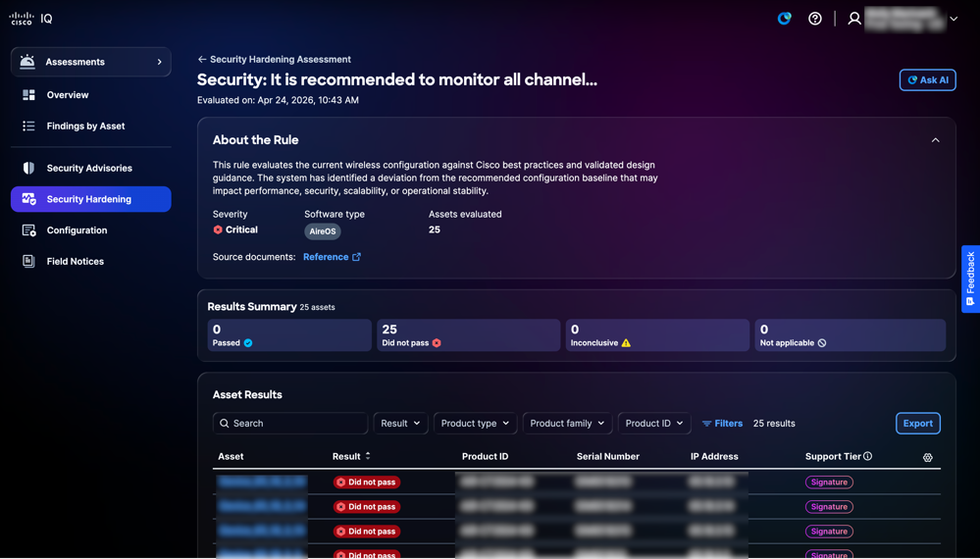Export the asset results
The height and width of the screenshot is (559, 980).
click(917, 424)
